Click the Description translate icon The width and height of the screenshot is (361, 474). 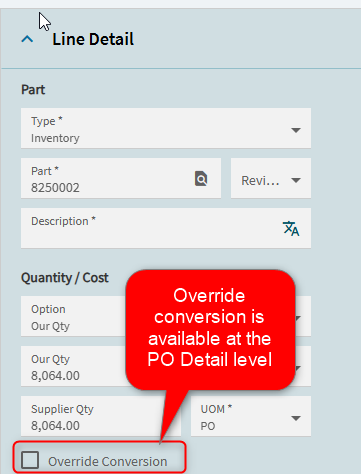coord(291,228)
